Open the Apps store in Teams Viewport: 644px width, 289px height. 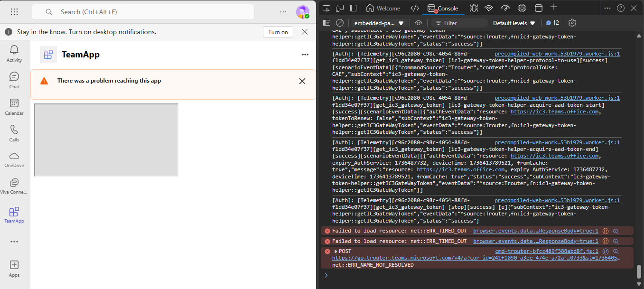14,269
